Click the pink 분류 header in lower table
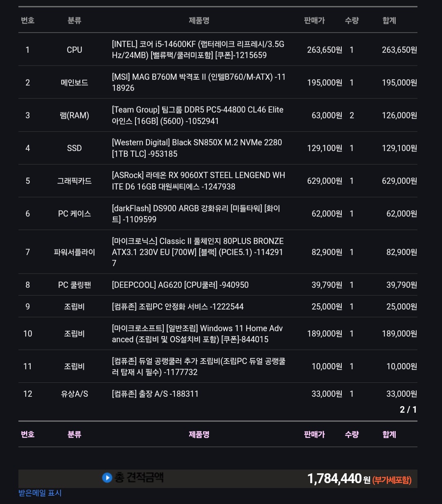 (74, 434)
